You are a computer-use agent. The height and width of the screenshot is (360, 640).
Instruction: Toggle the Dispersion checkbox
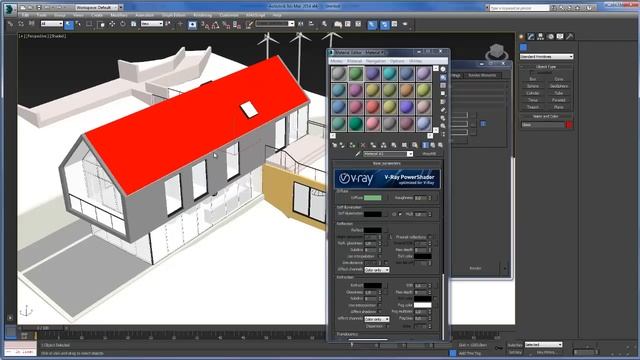pos(387,326)
